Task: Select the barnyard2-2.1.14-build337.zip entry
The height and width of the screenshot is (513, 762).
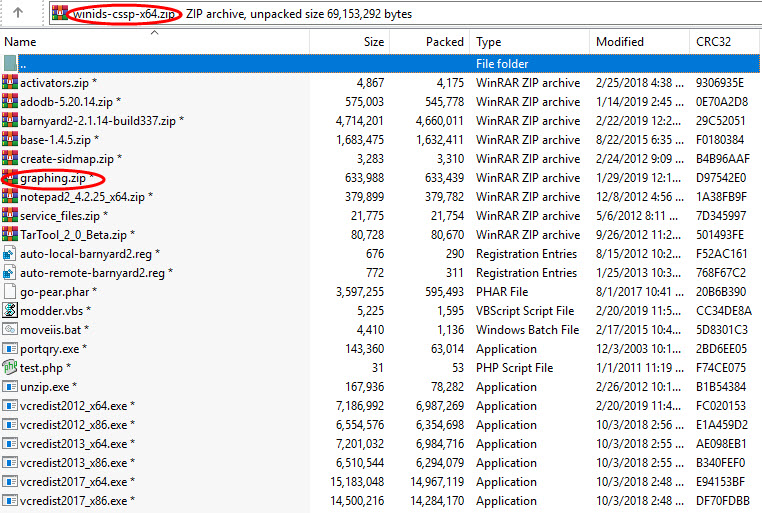Action: coord(101,121)
